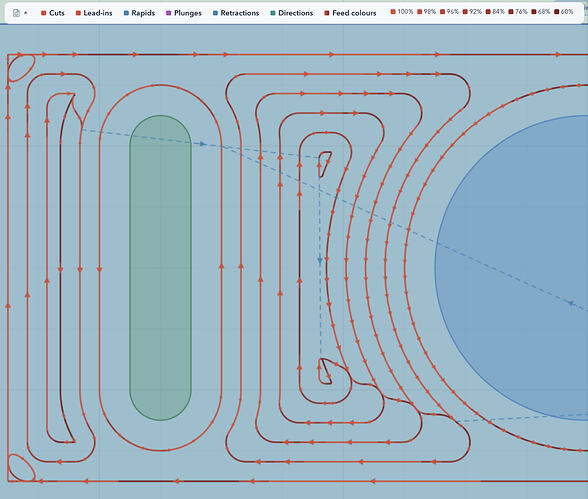Image resolution: width=588 pixels, height=499 pixels.
Task: Collapse the legend using the small arrow
Action: (x=26, y=13)
